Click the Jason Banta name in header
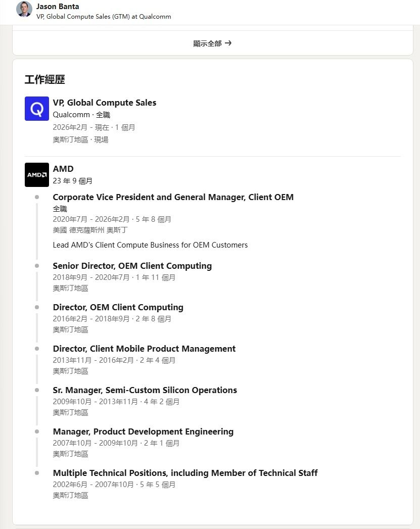 (x=58, y=7)
